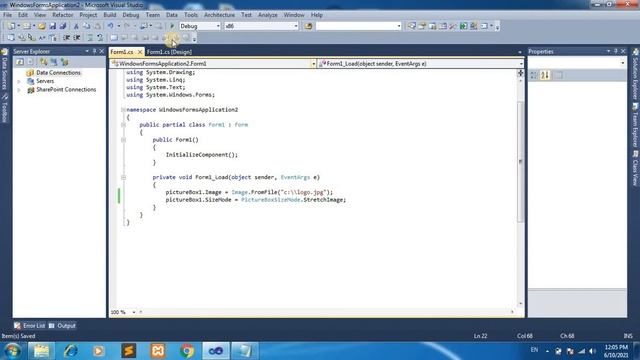Click the Toggle Bookmark toolbar icon
This screenshot has width=640, height=360.
point(114,38)
